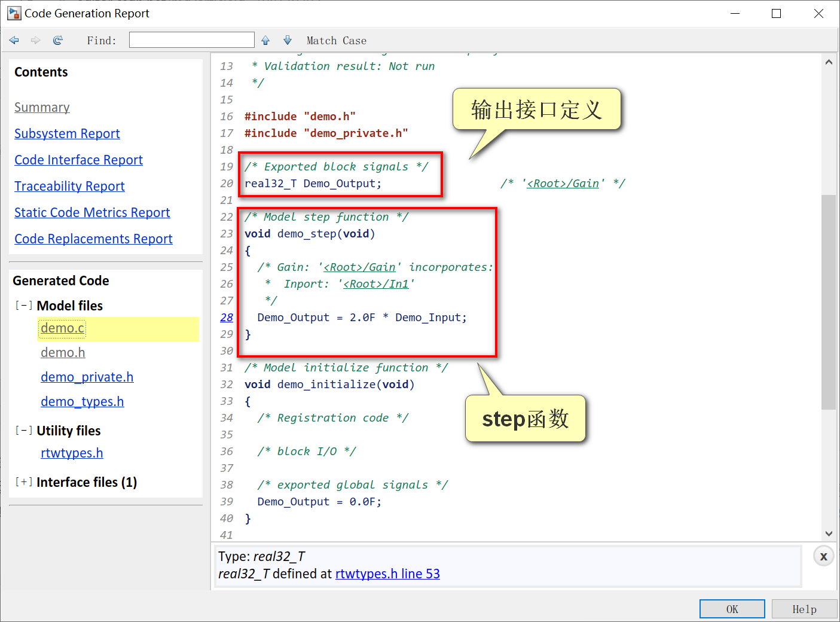
Task: Select demo.c in Model files
Action: [63, 328]
